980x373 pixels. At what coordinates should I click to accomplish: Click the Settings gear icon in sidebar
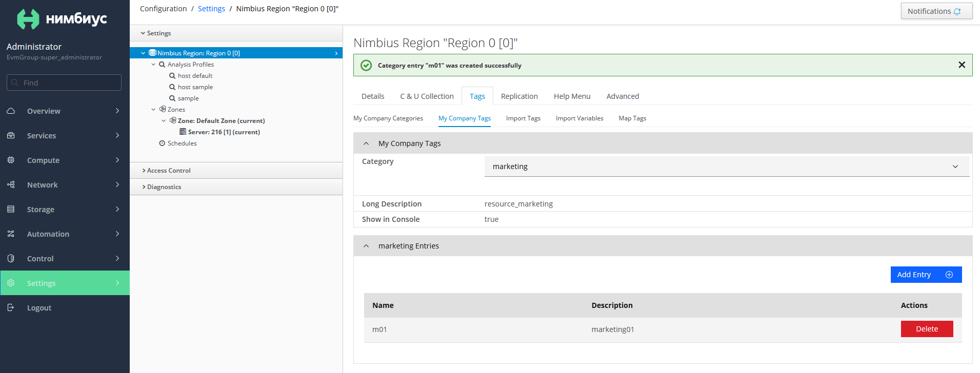coord(11,283)
